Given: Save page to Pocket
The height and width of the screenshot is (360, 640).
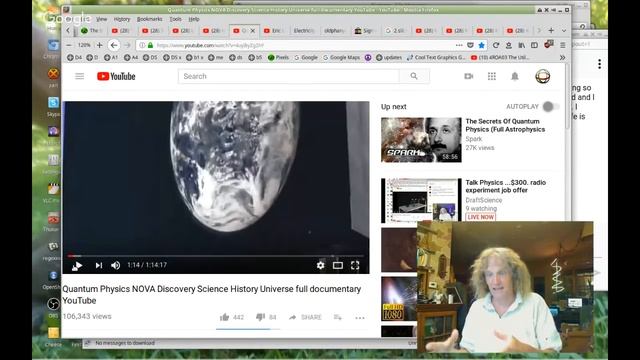Looking at the screenshot, I should point(470,45).
